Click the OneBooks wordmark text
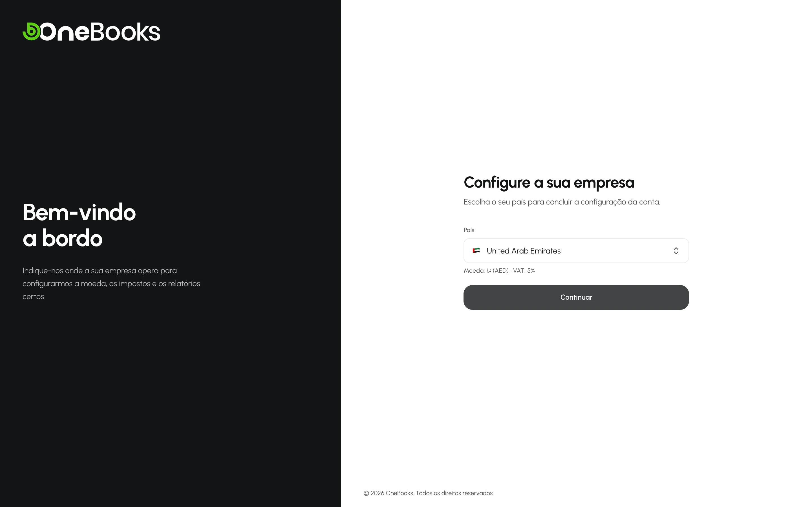This screenshot has height=507, width=812. 100,32
